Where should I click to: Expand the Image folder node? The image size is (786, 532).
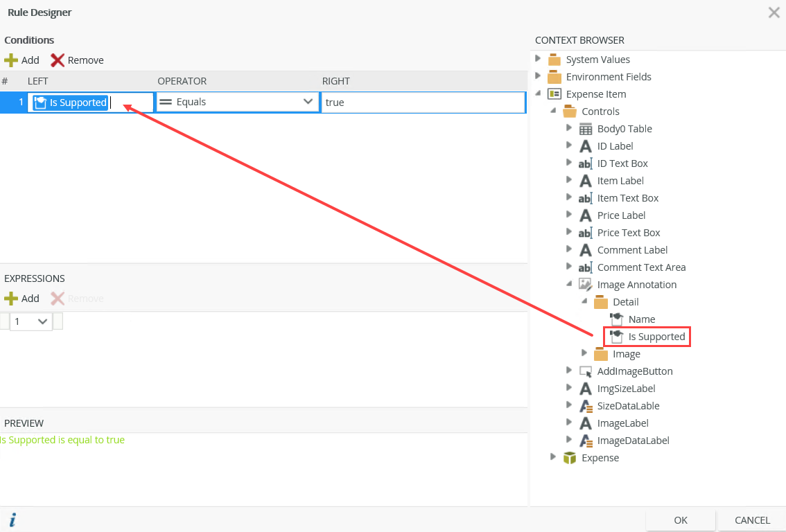click(584, 353)
